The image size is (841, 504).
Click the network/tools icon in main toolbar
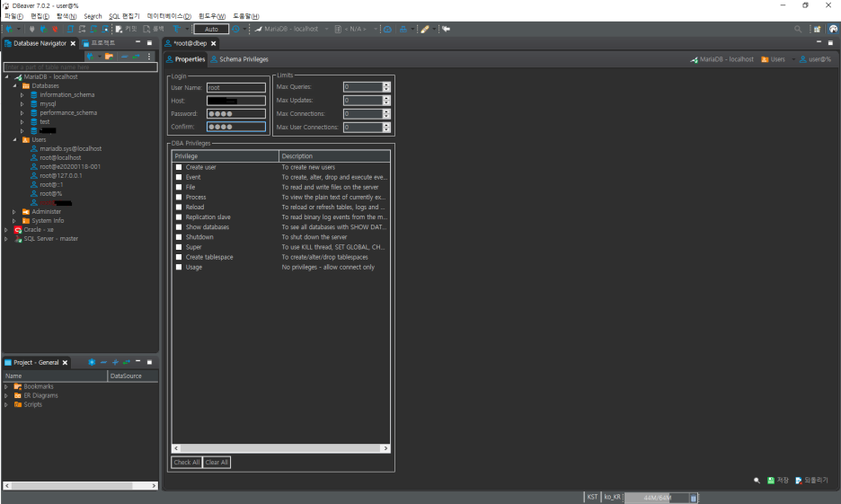(x=403, y=29)
